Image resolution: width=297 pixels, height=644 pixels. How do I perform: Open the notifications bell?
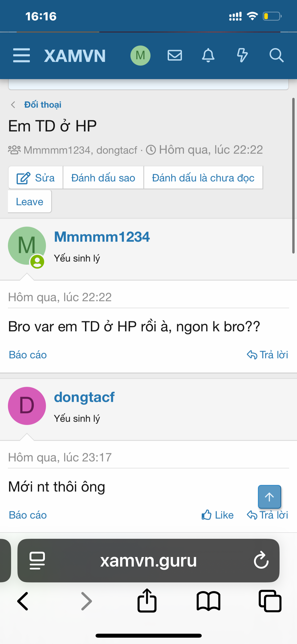(208, 56)
